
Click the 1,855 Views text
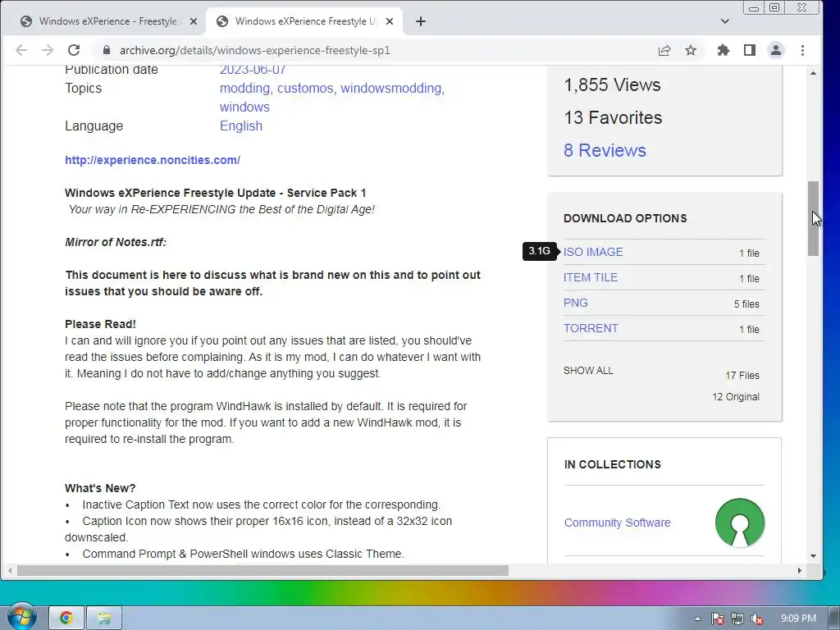pos(612,84)
